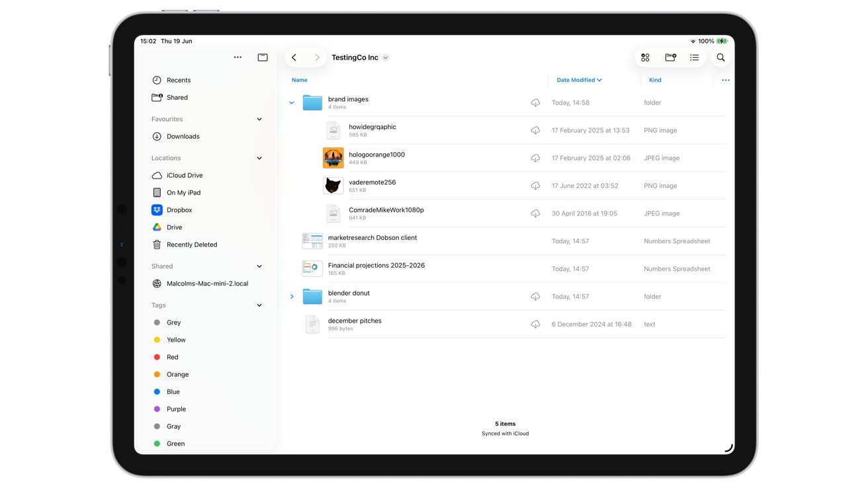Toggle the sidebar panel icon
Image resolution: width=868 pixels, height=488 pixels.
[x=263, y=58]
